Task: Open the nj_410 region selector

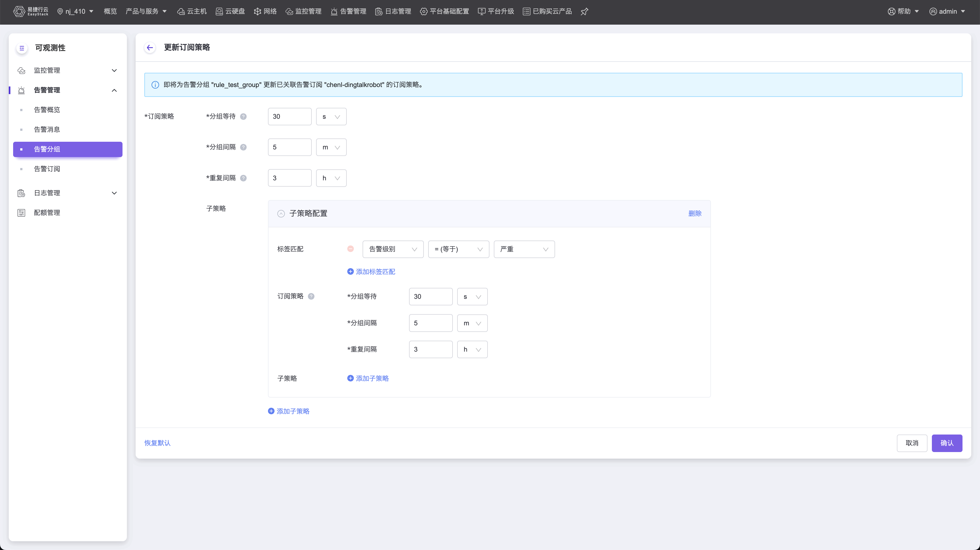Action: [x=75, y=11]
